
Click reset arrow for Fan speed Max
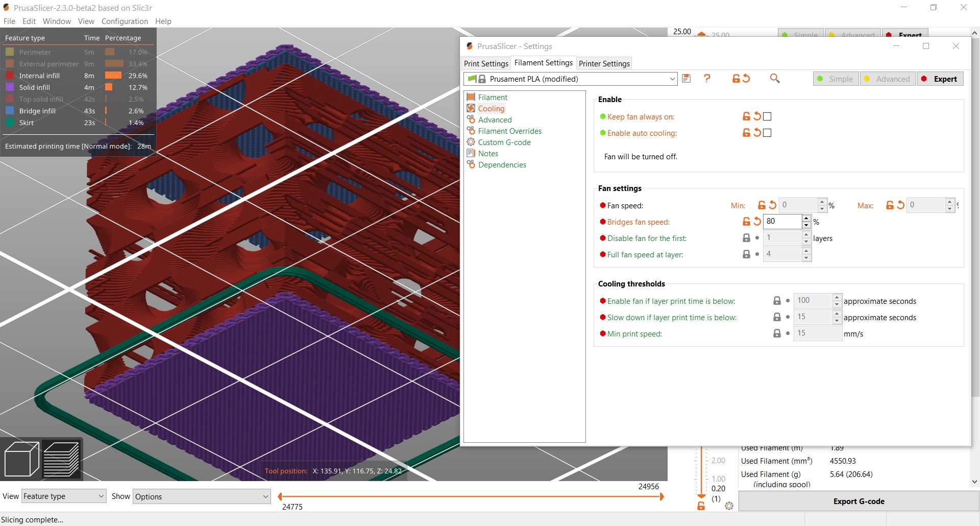click(901, 205)
